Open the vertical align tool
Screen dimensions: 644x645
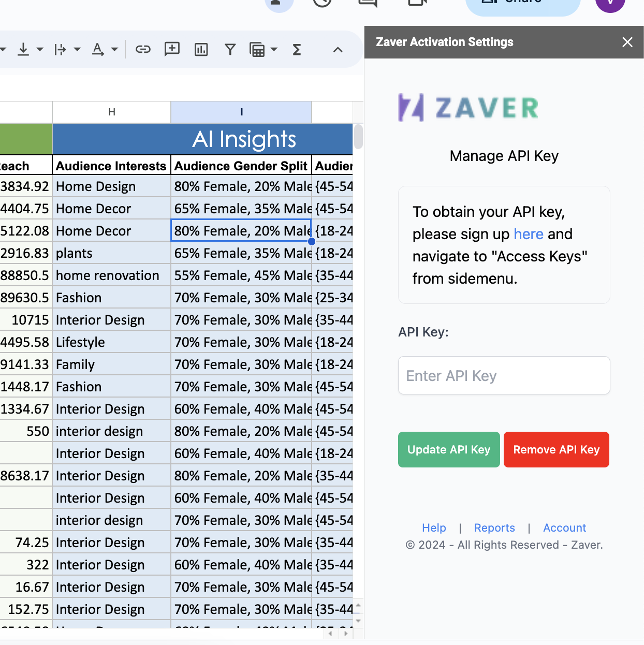[23, 50]
